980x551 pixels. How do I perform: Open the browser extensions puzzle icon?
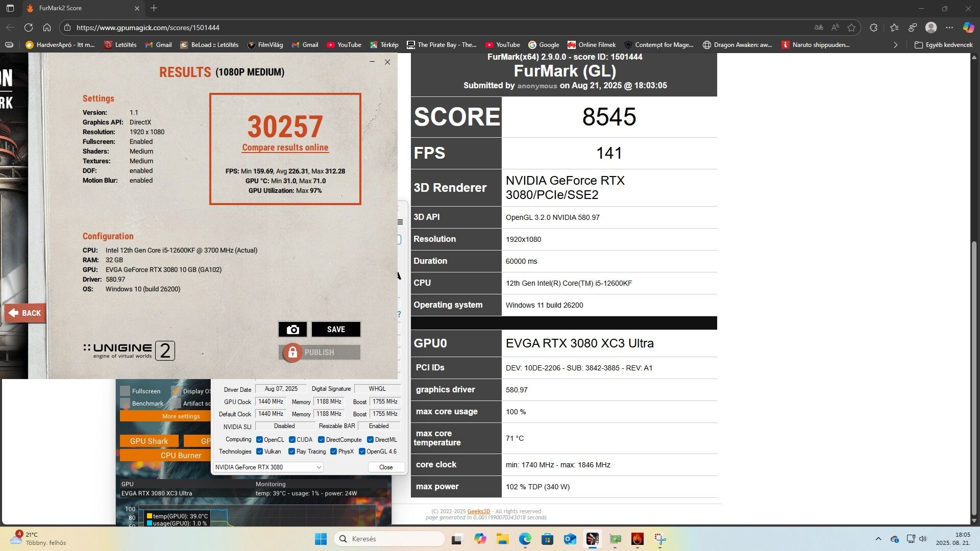(x=873, y=28)
